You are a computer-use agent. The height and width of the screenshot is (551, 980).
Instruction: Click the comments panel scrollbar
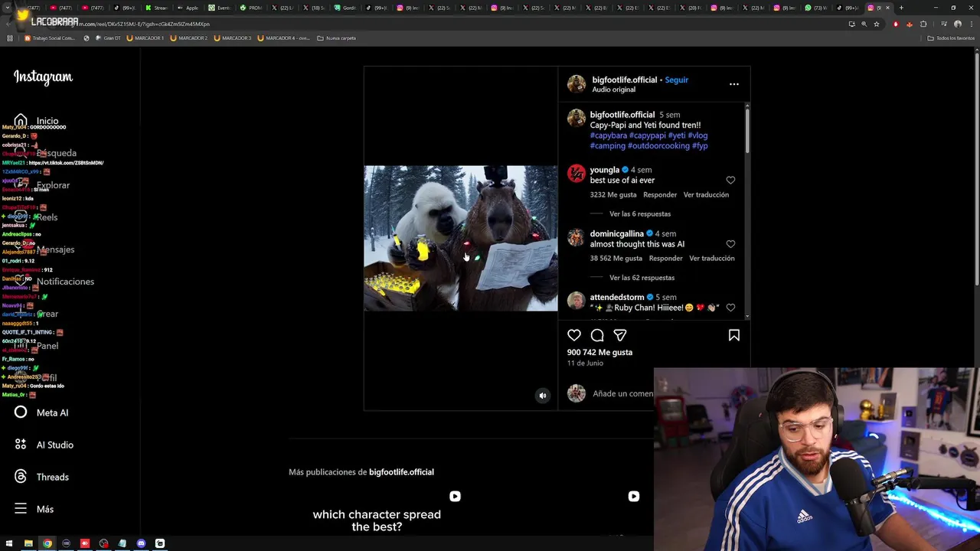point(747,130)
